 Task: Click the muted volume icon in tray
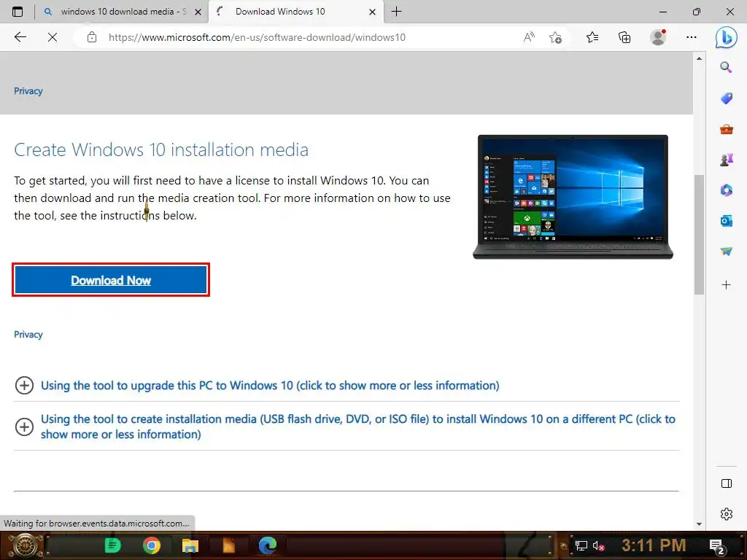598,545
